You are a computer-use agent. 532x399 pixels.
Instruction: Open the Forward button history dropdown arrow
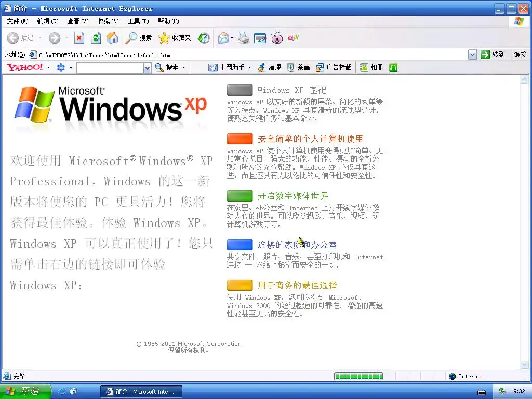[66, 37]
